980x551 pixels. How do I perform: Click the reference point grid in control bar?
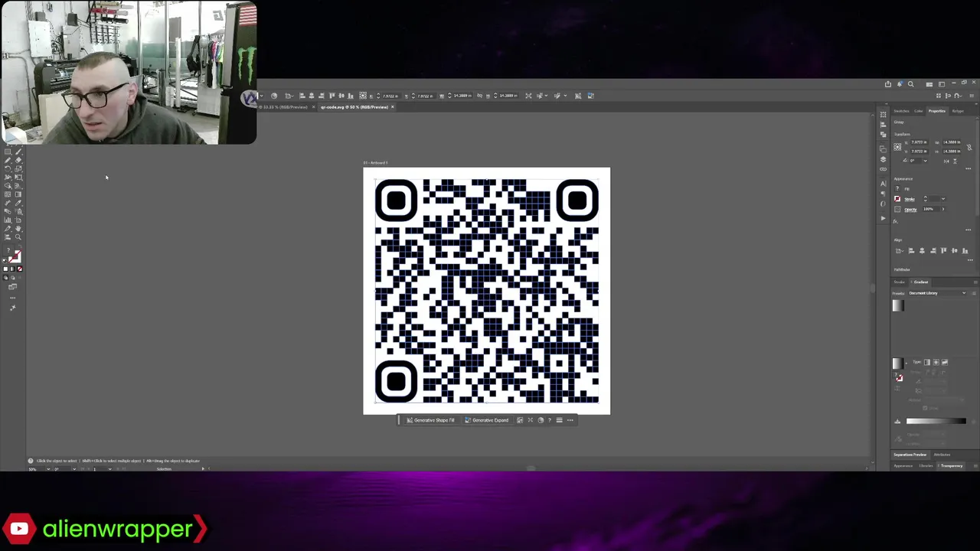coord(363,96)
